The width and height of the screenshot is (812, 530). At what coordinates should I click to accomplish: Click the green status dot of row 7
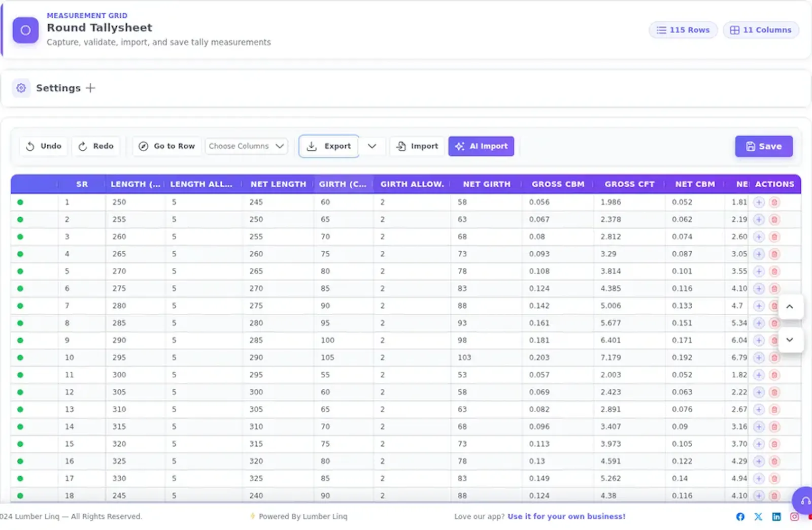tap(20, 306)
